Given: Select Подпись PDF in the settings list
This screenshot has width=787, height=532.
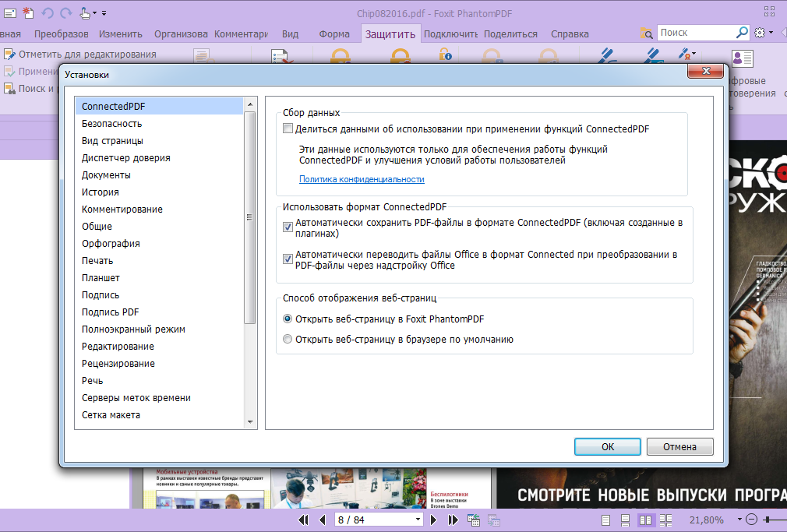Looking at the screenshot, I should [159, 312].
